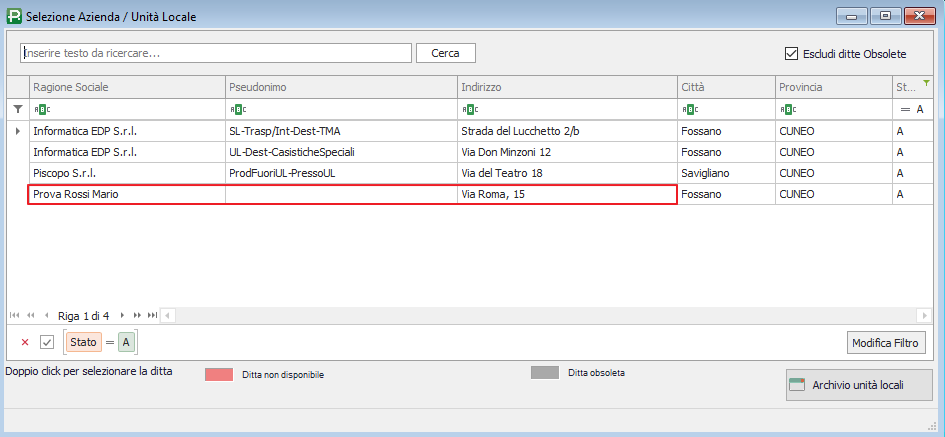
Task: Toggle the Escludi ditte Obsolete checkbox
Action: [792, 53]
